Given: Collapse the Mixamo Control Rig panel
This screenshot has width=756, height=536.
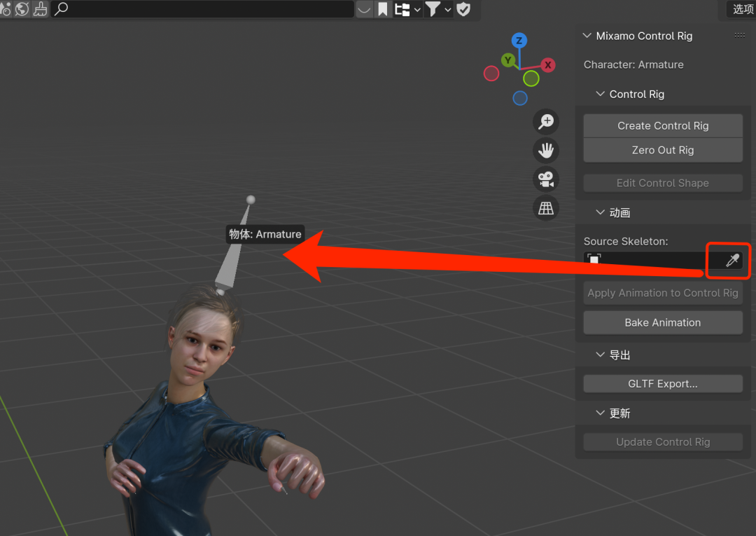Looking at the screenshot, I should tap(587, 36).
